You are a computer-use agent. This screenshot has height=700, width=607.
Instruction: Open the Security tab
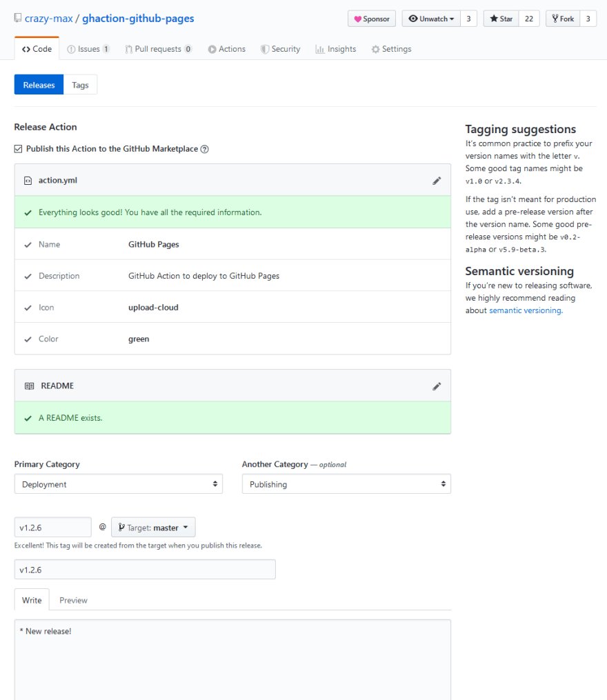281,49
